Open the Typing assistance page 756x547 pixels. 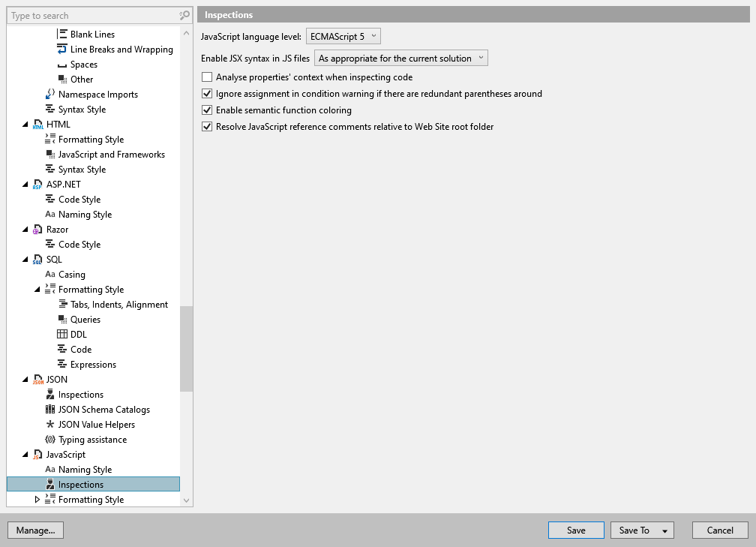tap(92, 440)
